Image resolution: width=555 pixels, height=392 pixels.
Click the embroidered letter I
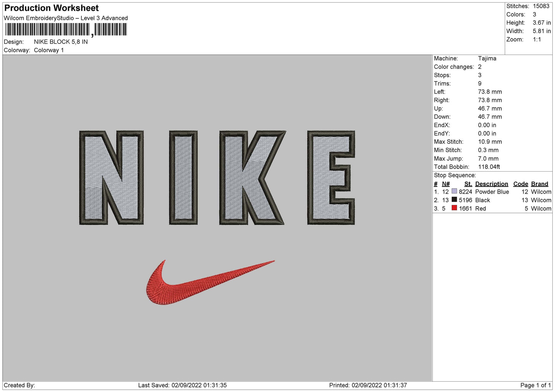click(x=183, y=177)
